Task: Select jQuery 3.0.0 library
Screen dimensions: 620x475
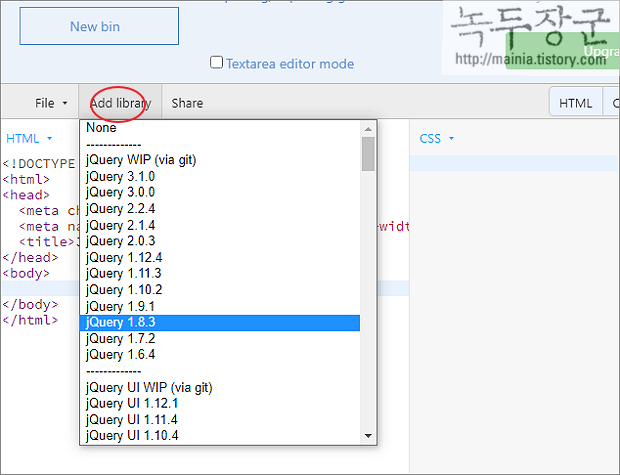Action: point(220,192)
